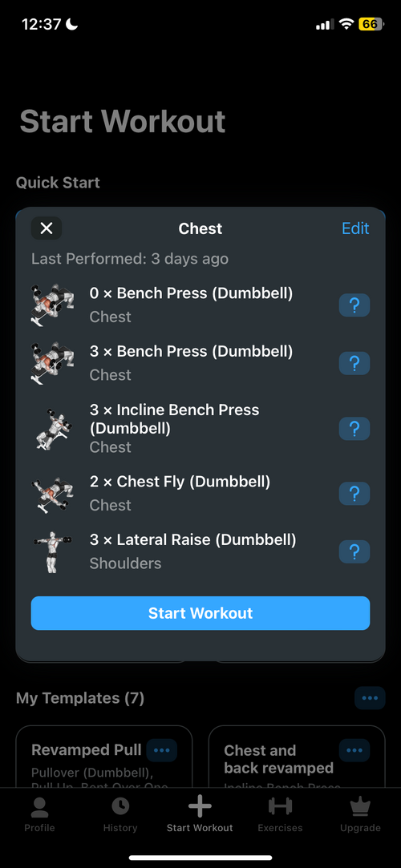Open help for 0 × Bench Press (Dumbbell)
The width and height of the screenshot is (401, 868).
354,305
